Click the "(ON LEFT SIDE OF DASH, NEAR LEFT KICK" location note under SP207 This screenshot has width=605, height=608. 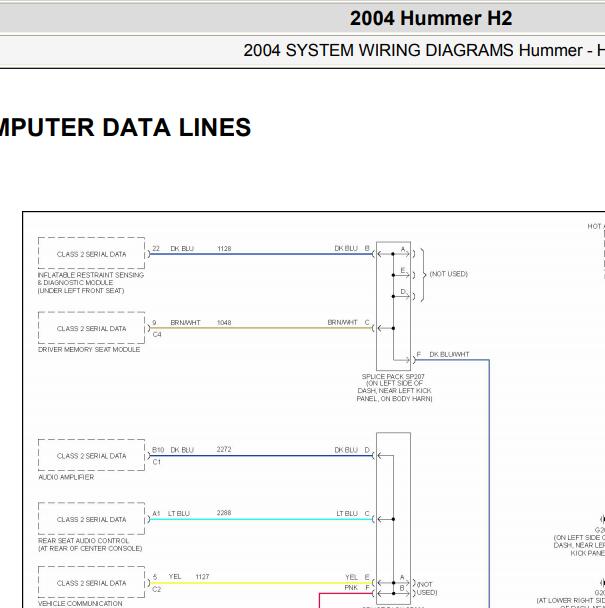click(394, 387)
